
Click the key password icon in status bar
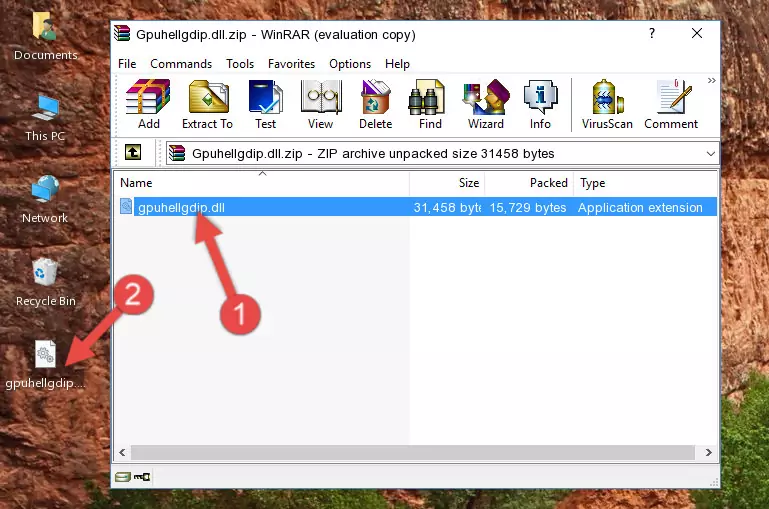[x=142, y=476]
